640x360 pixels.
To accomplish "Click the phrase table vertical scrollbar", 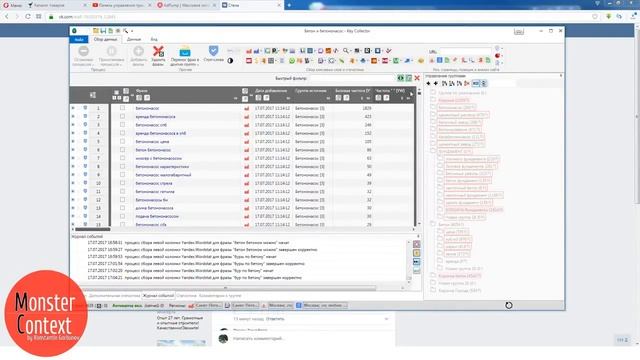I will (x=419, y=157).
